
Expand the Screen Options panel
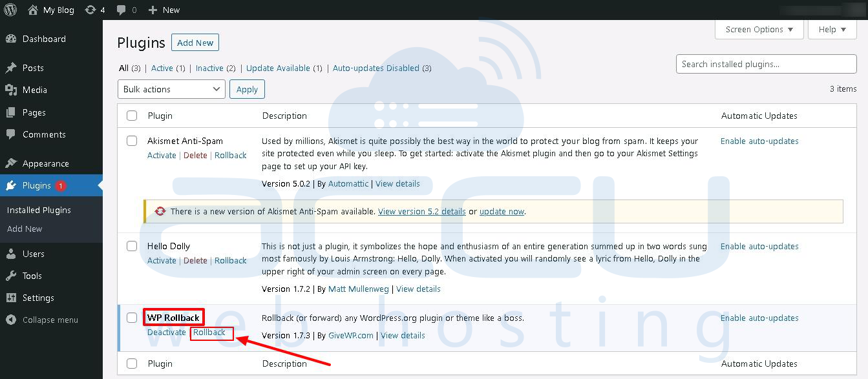[x=759, y=29]
